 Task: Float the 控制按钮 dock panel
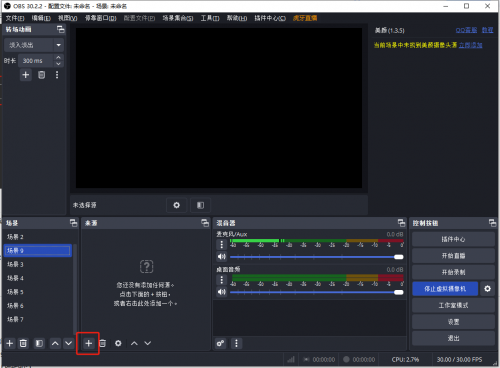(492, 223)
